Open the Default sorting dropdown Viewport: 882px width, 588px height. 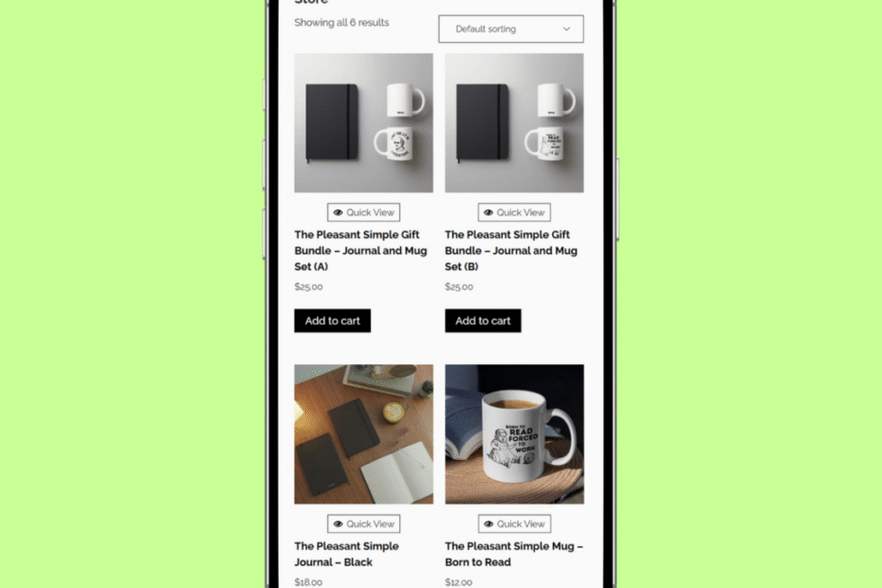(x=511, y=28)
